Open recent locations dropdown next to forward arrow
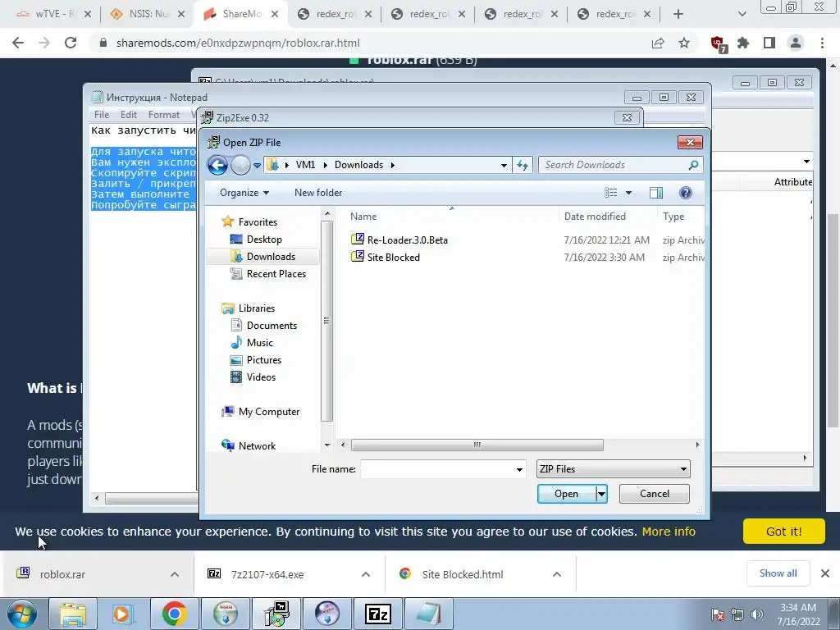This screenshot has height=630, width=840. click(257, 166)
